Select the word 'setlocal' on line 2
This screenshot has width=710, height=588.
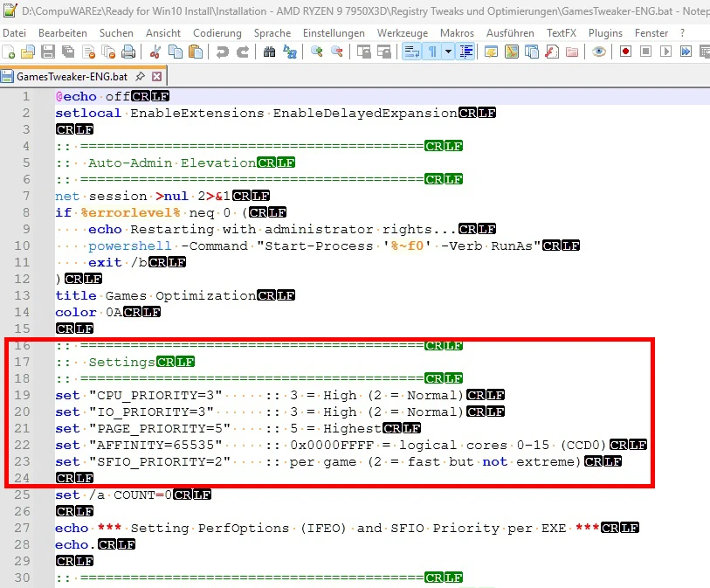point(87,113)
